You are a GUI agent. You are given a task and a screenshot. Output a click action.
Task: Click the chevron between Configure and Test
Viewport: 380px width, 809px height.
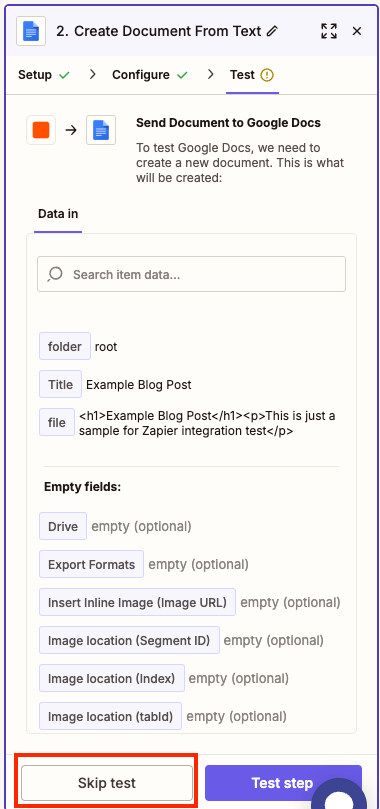(210, 74)
